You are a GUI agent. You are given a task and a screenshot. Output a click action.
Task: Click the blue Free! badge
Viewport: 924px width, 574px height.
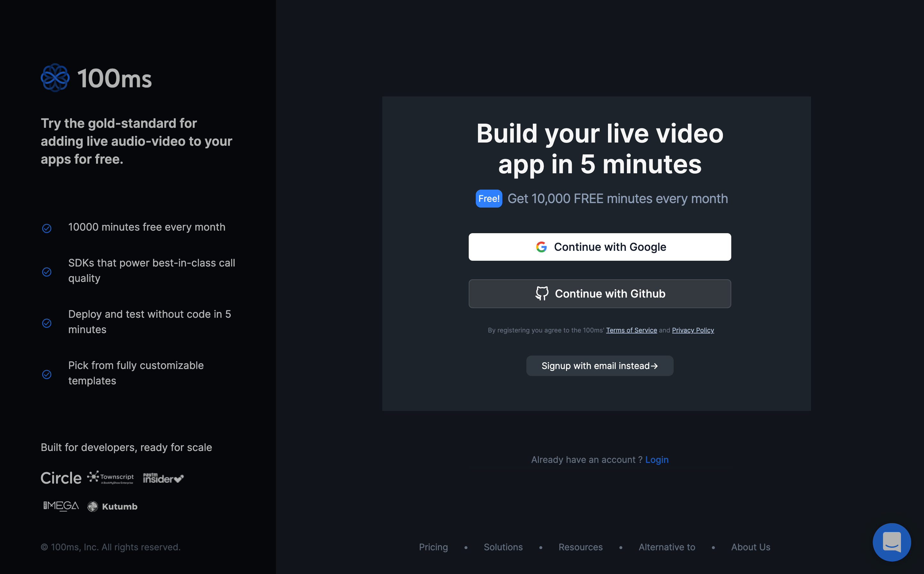point(489,199)
